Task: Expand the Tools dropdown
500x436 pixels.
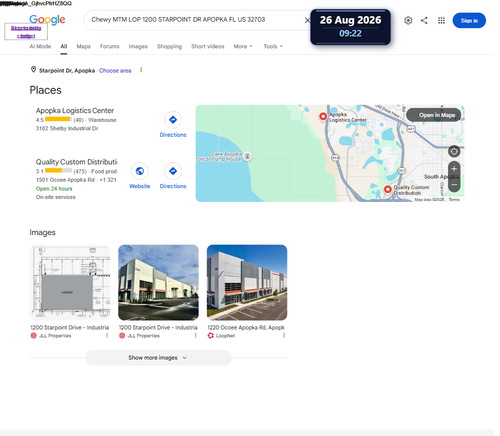Action: [x=273, y=46]
